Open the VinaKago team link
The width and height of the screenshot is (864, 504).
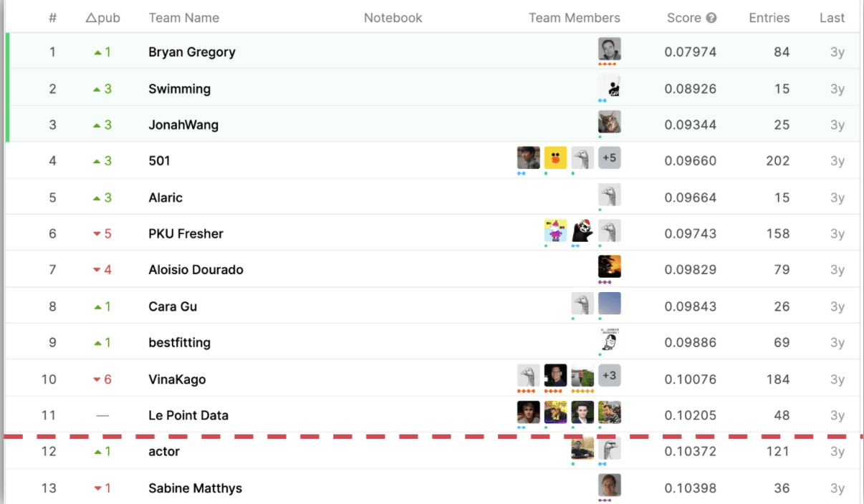click(177, 379)
